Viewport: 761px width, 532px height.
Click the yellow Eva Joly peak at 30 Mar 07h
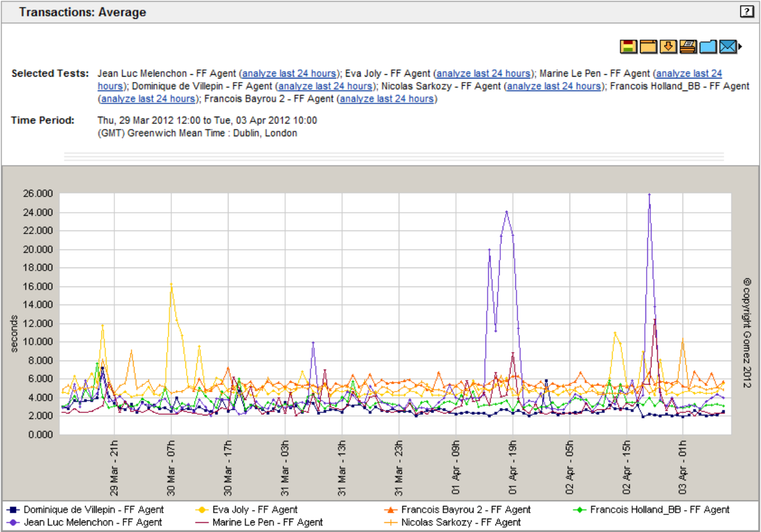(x=171, y=284)
